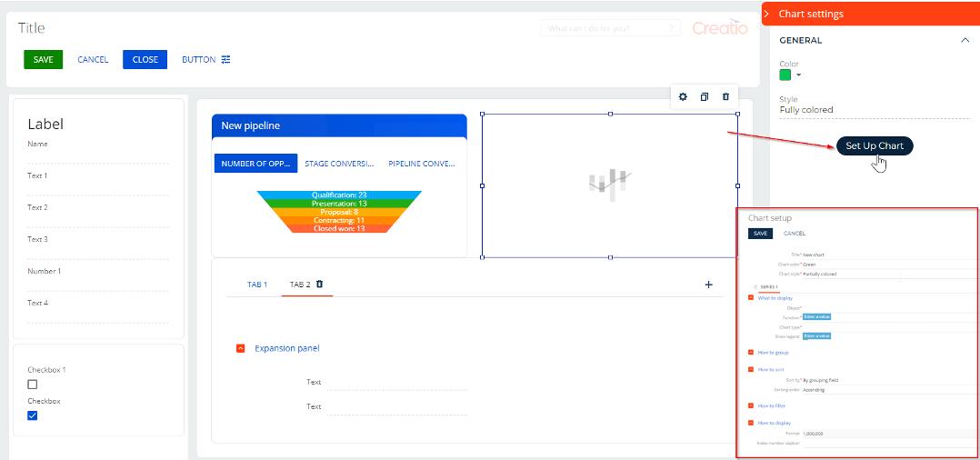Collapse the Expansion panel toggle
980x460 pixels.
coord(240,348)
